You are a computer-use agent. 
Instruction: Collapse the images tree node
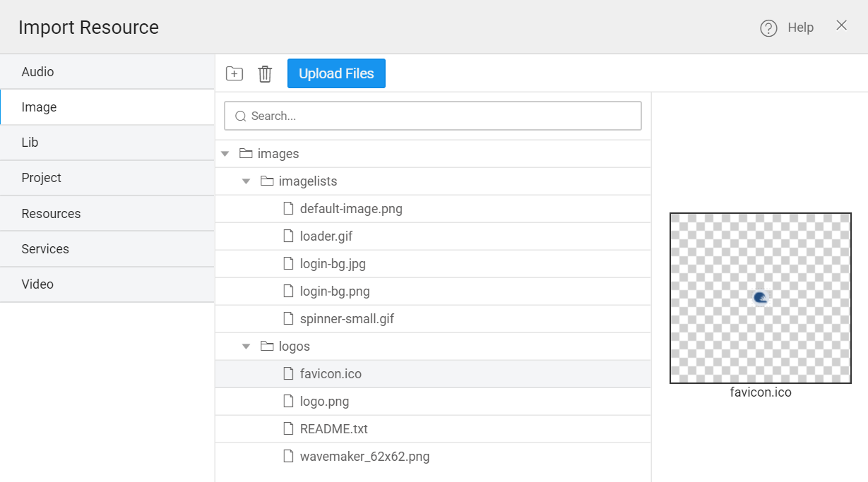pyautogui.click(x=225, y=153)
